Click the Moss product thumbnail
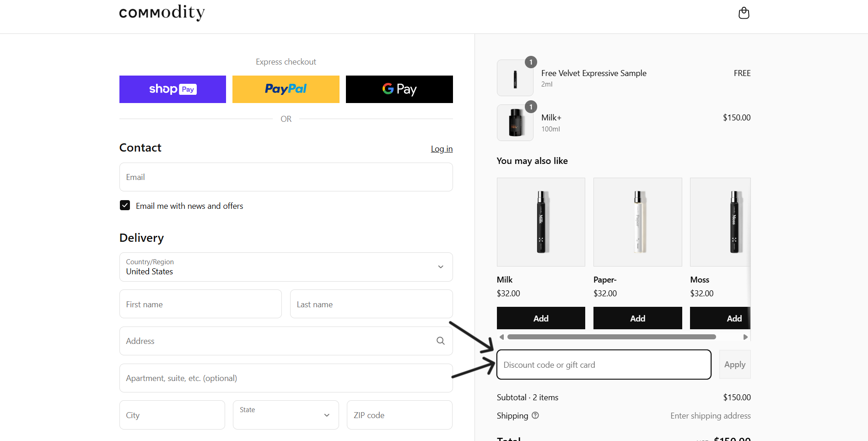868x441 pixels. [x=720, y=222]
